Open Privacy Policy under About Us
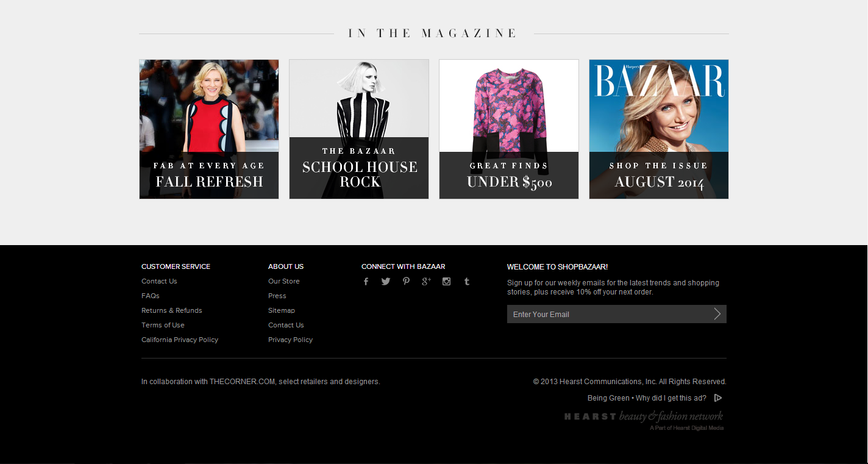868x464 pixels. click(x=290, y=340)
